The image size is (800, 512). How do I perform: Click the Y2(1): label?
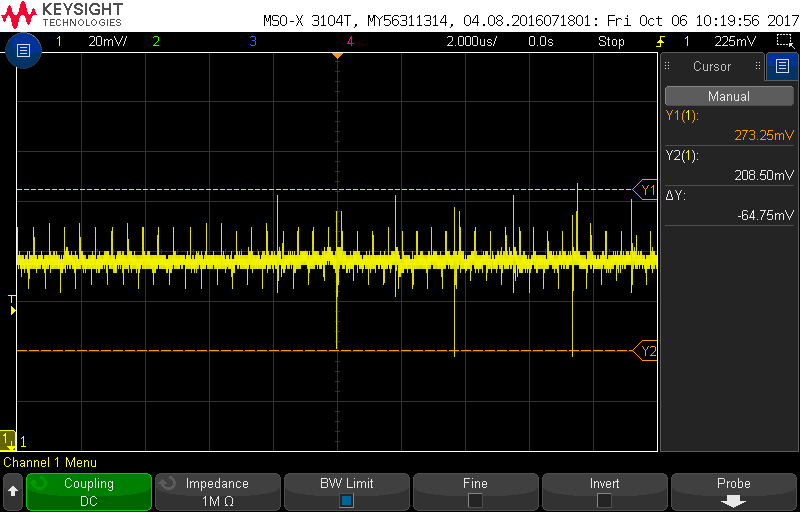click(682, 156)
